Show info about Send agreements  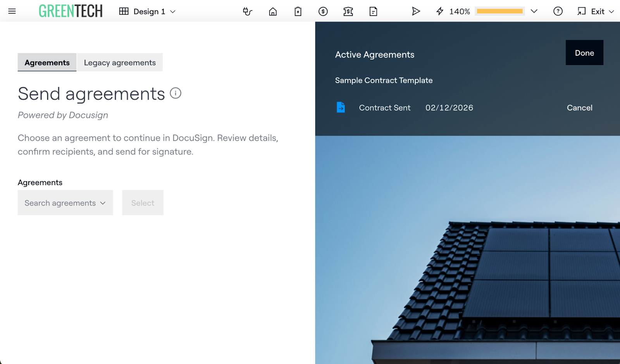tap(176, 93)
